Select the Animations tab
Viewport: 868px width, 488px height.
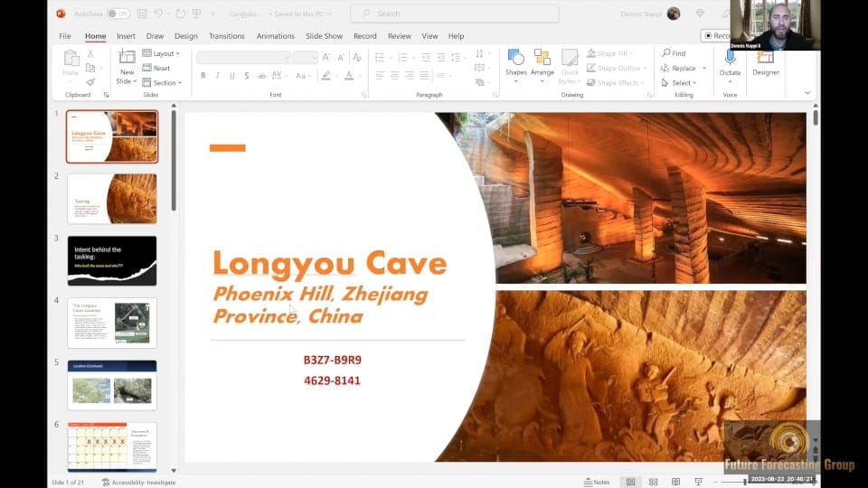275,36
